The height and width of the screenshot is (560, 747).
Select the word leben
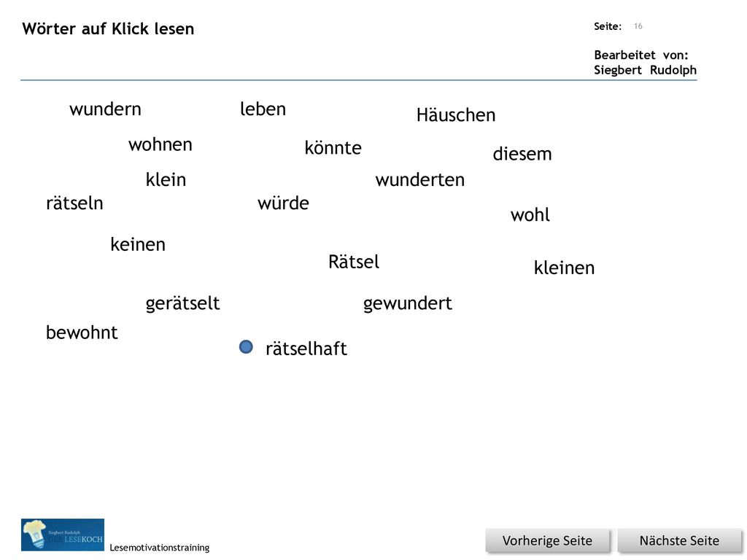pos(263,109)
